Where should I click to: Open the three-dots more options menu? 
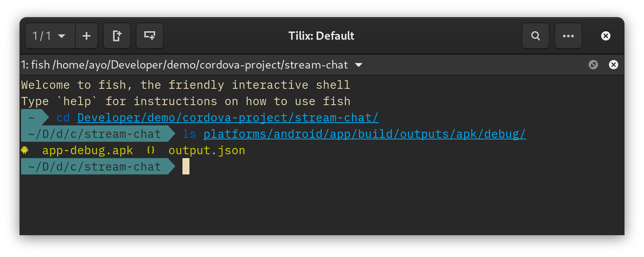(x=568, y=36)
